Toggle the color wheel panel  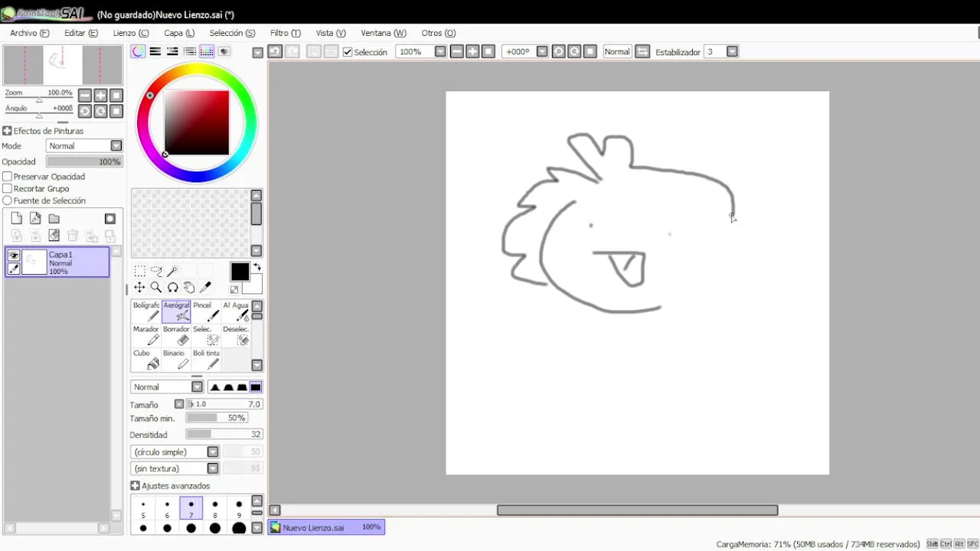point(138,51)
